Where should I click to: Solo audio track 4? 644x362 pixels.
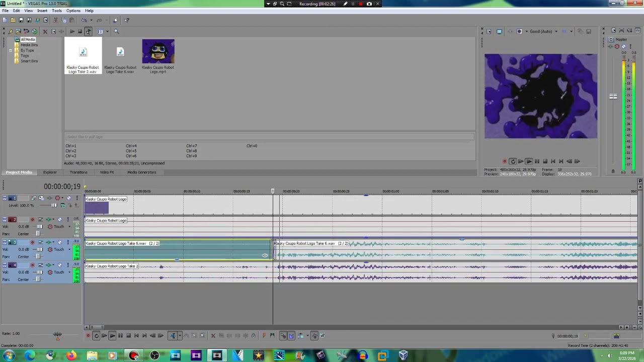click(67, 265)
